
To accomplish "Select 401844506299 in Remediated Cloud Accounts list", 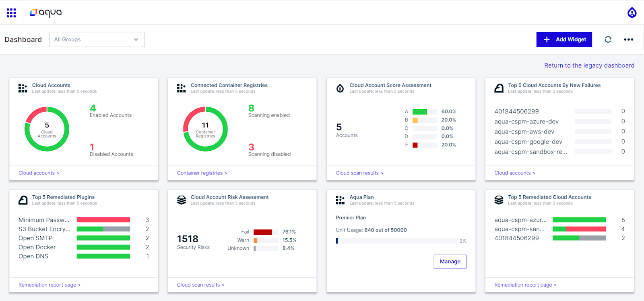I will click(516, 238).
